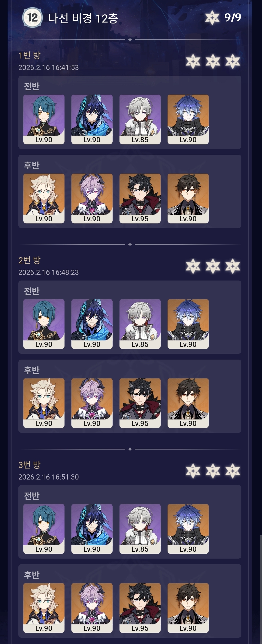Image resolution: width=262 pixels, height=644 pixels.
Task: Open blue-haired Lv.90 character in Chamber 2 first half
Action: [188, 324]
